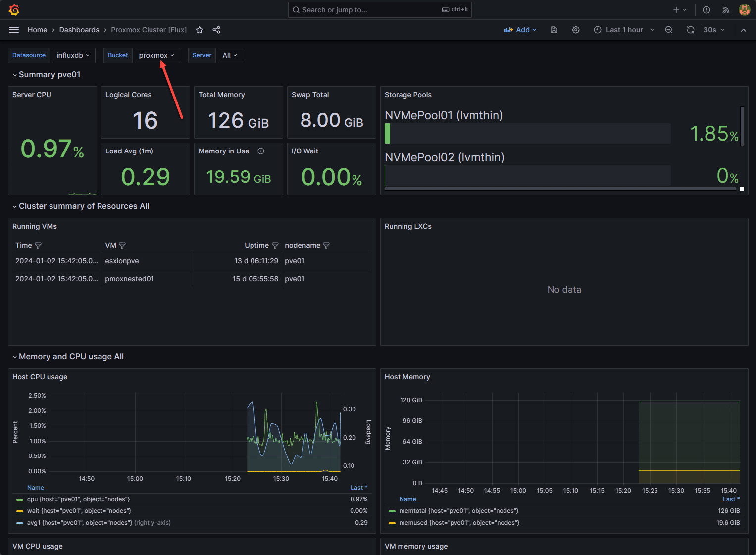Refresh the dashboard data
Image resolution: width=756 pixels, height=555 pixels.
pyautogui.click(x=691, y=30)
